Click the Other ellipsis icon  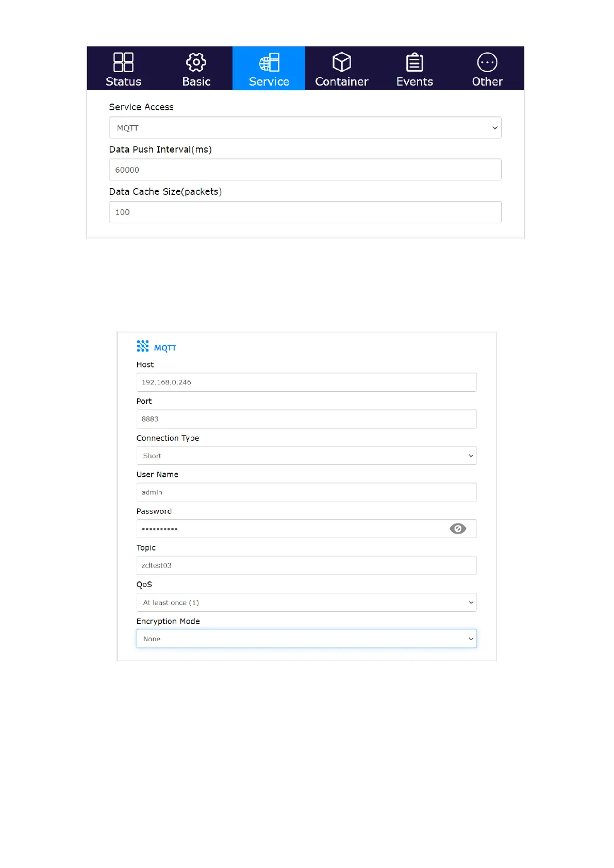(x=487, y=62)
